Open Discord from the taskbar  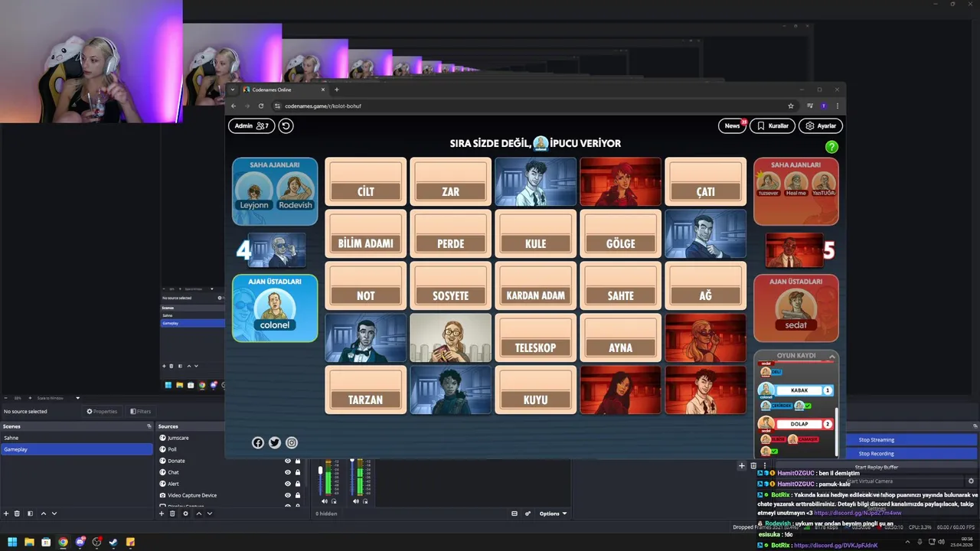[80, 542]
